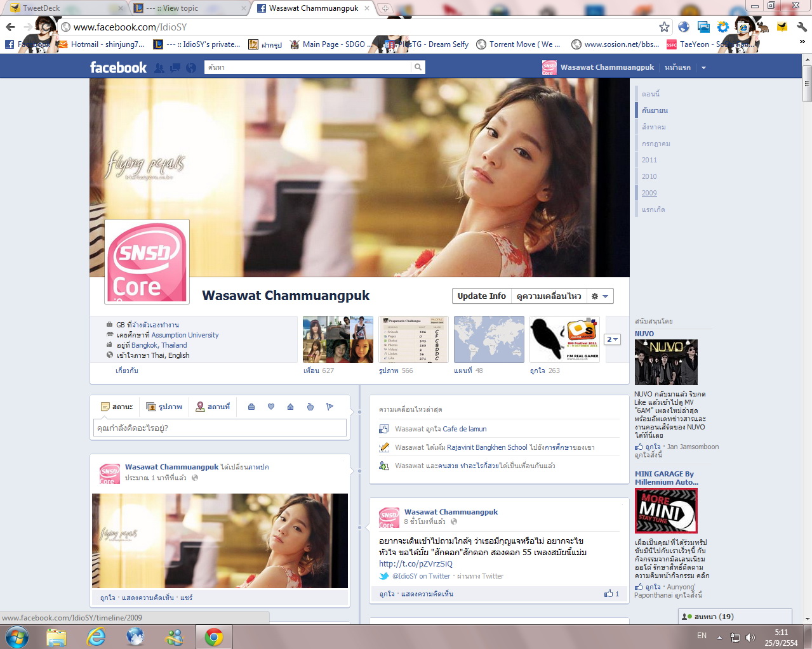Screen dimensions: 812x649
Task: Select the heart life event icon
Action: 271,407
